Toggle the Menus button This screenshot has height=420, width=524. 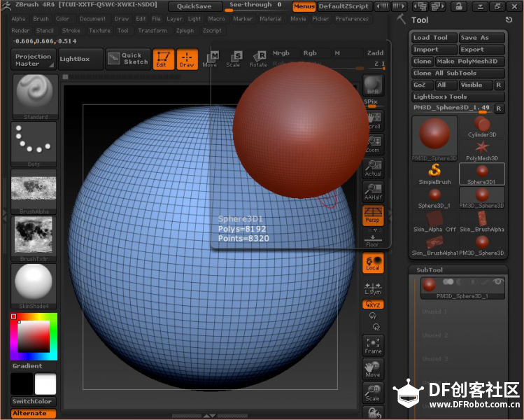point(304,6)
